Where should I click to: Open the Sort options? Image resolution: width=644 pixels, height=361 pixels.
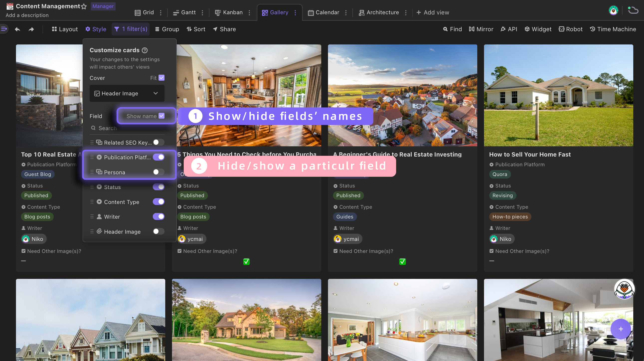tap(196, 29)
